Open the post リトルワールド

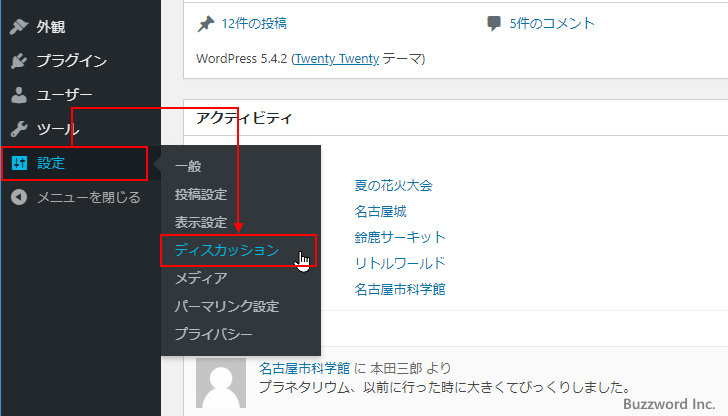pos(400,264)
